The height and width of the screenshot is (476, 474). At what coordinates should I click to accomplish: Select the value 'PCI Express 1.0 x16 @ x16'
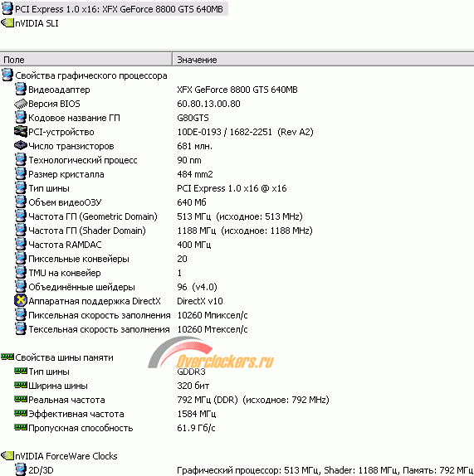point(232,188)
